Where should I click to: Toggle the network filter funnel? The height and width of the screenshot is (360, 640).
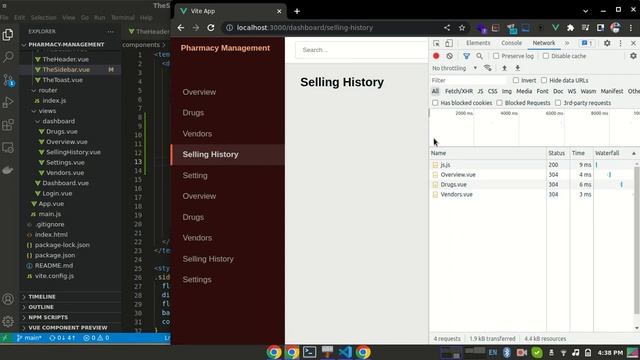(x=466, y=56)
